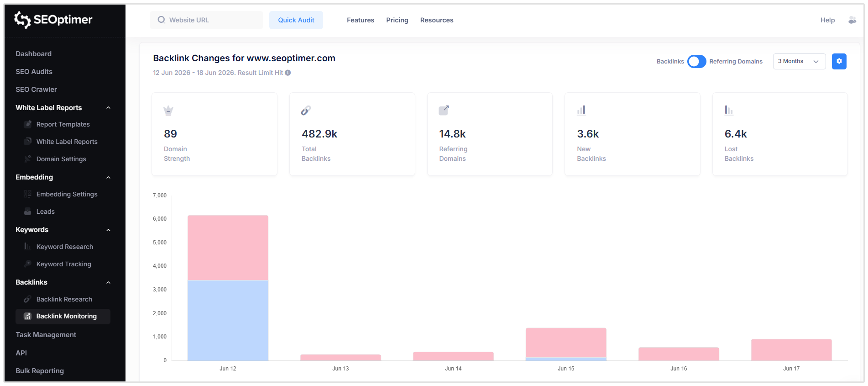
Task: Click the Total Backlinks chain icon
Action: (306, 110)
